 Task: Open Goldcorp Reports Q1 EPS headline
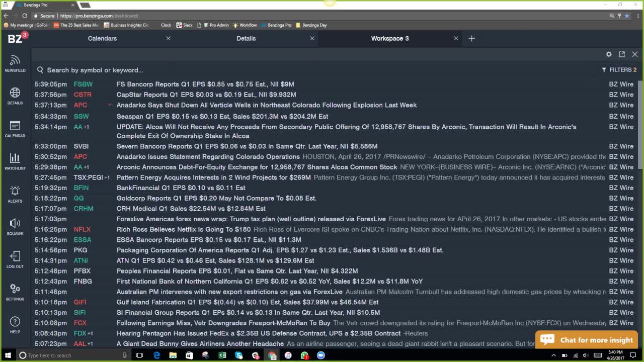coord(216,198)
